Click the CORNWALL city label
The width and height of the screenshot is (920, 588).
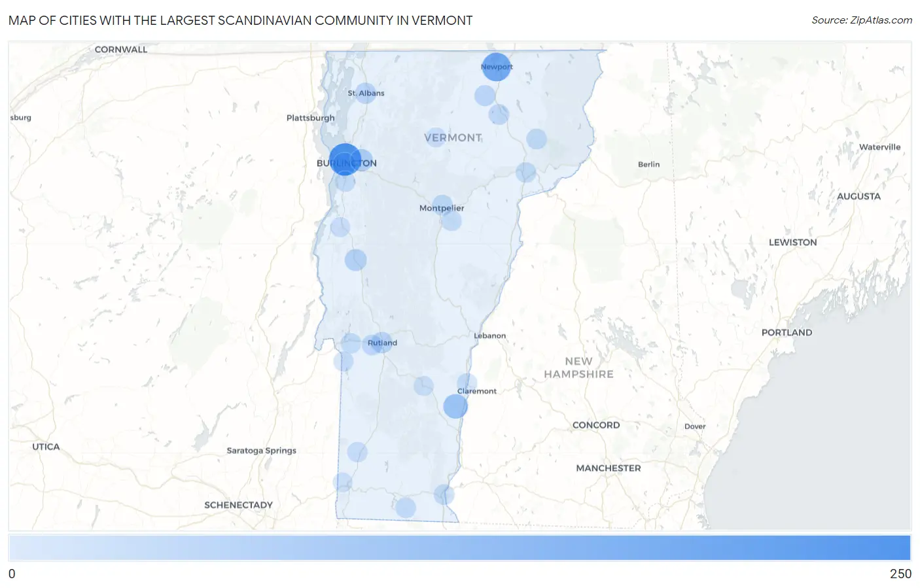[x=121, y=50]
